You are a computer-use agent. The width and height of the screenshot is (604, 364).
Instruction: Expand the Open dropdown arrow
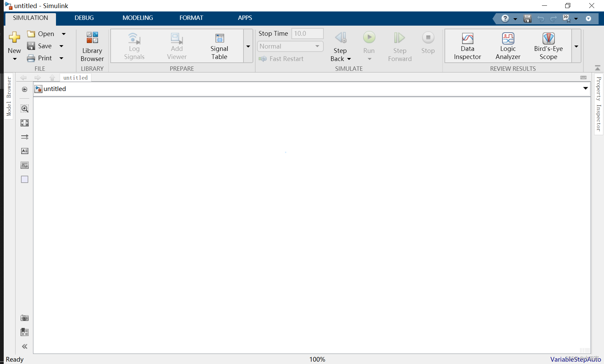(63, 34)
